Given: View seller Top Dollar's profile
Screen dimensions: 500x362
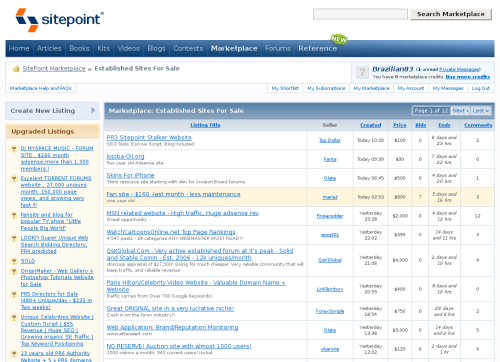Looking at the screenshot, I should click(330, 140).
